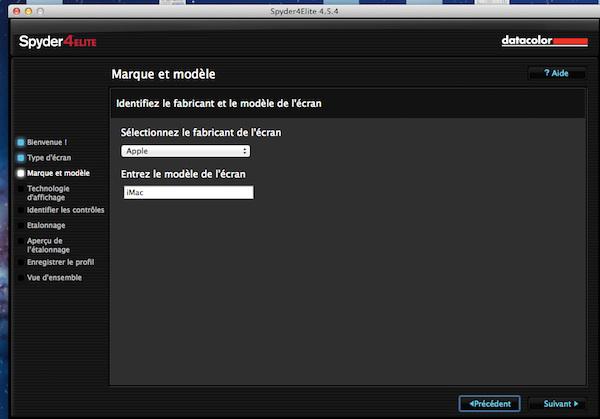Click the Technologie d'affichage step bullet icon
Viewport: 600px width, 419px height.
pyautogui.click(x=20, y=189)
